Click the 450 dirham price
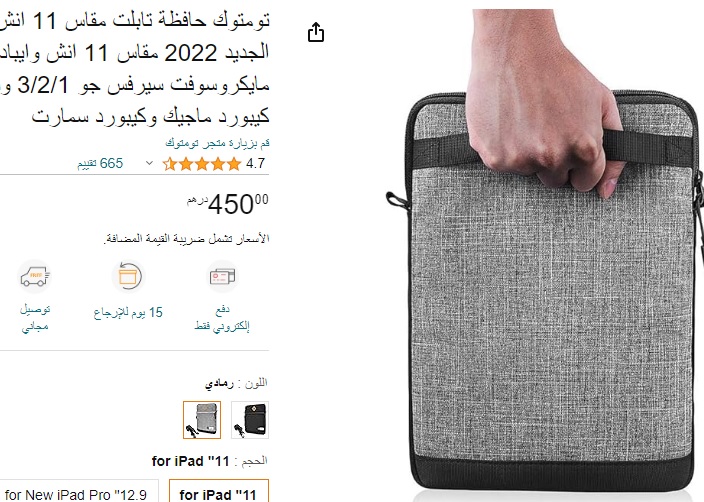This screenshot has width=704, height=502. (228, 204)
